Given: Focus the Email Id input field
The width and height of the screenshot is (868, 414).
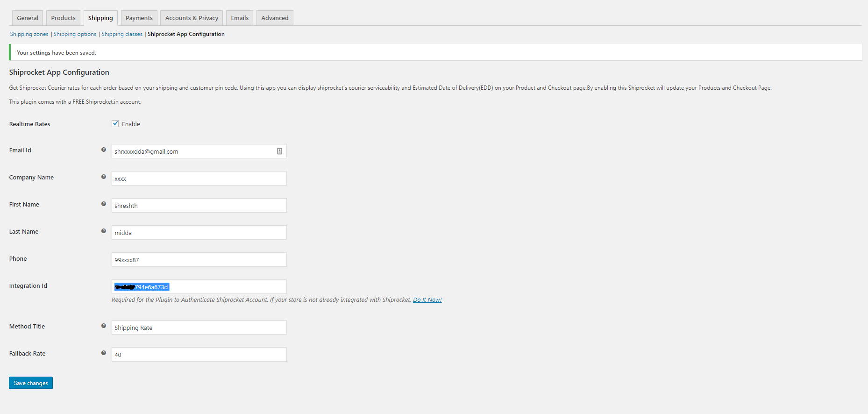Looking at the screenshot, I should [x=199, y=151].
